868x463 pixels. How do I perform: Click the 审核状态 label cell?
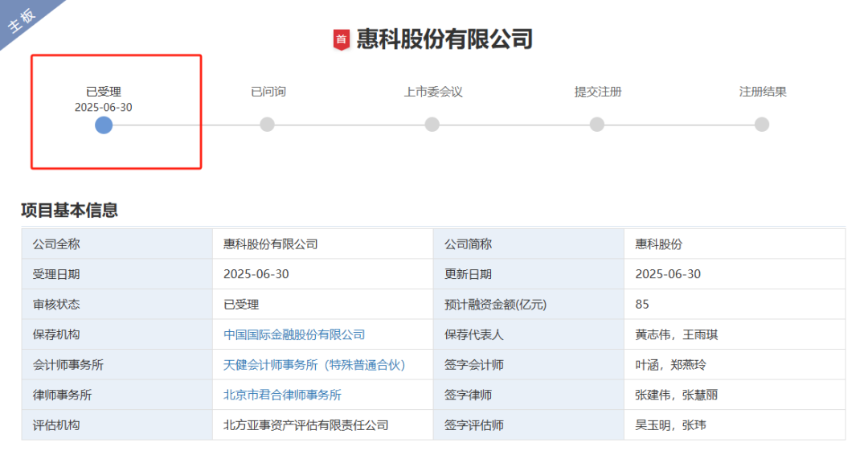coord(117,305)
